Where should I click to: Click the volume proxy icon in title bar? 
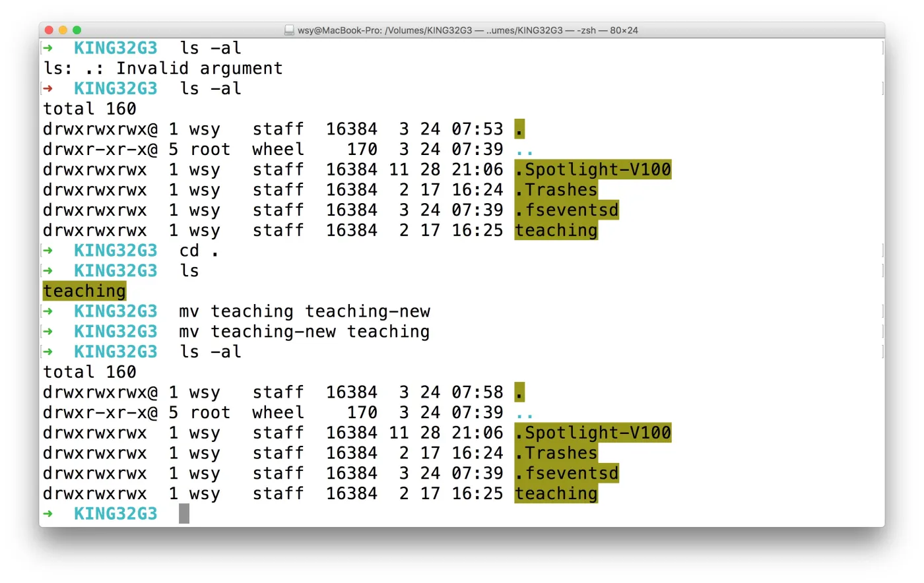click(289, 30)
